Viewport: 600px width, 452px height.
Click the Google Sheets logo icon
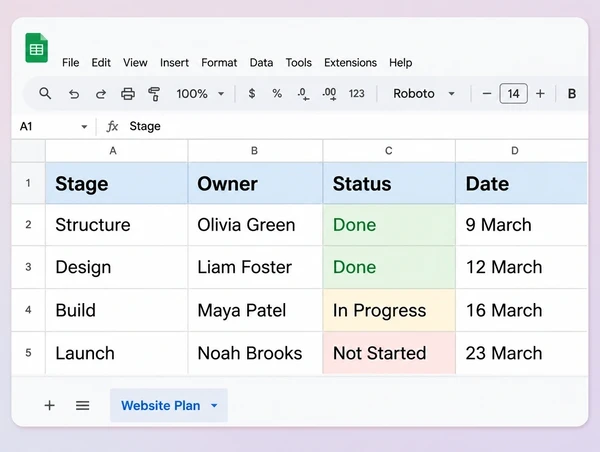pos(36,48)
